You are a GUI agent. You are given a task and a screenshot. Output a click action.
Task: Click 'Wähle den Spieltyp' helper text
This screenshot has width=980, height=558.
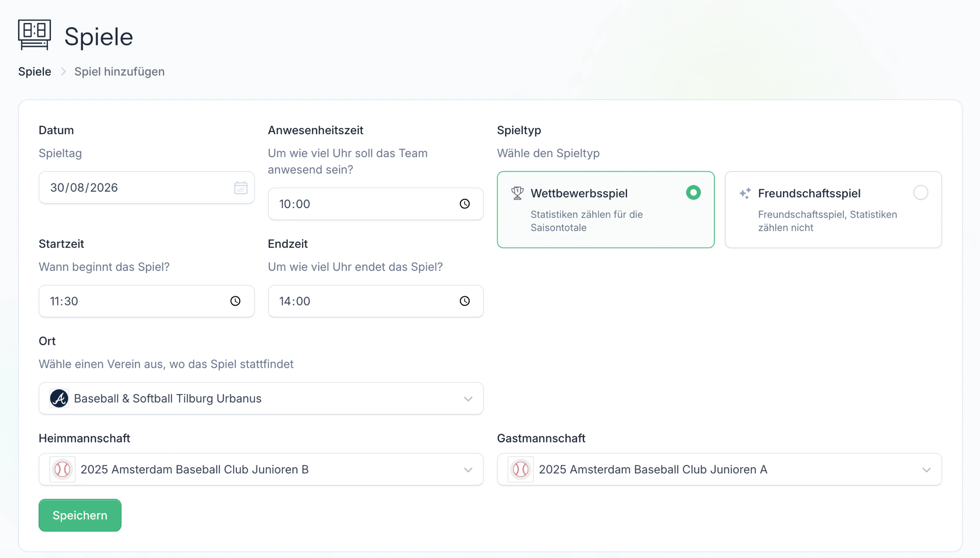tap(548, 153)
